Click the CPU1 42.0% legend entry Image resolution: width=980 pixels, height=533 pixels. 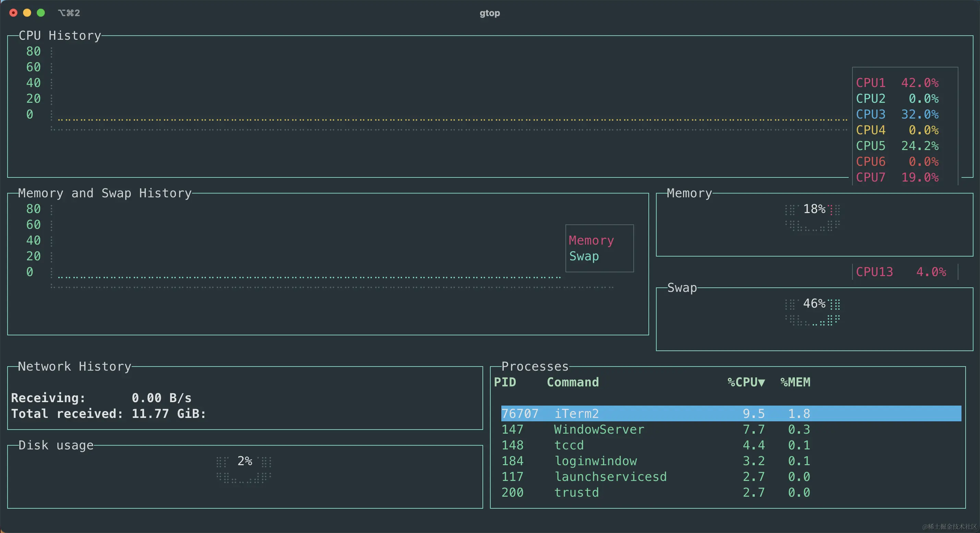point(897,83)
